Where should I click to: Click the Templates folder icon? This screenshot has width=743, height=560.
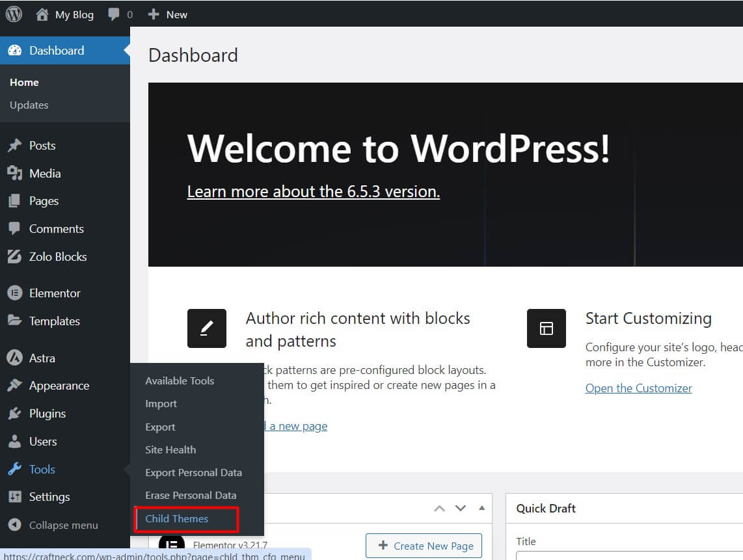click(15, 321)
